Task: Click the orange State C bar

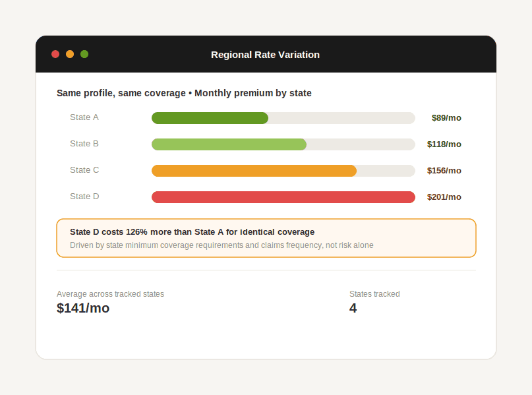Action: pyautogui.click(x=254, y=171)
